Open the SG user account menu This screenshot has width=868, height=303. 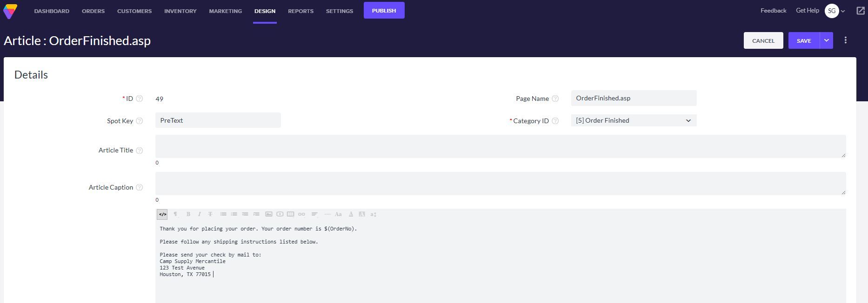(x=835, y=11)
